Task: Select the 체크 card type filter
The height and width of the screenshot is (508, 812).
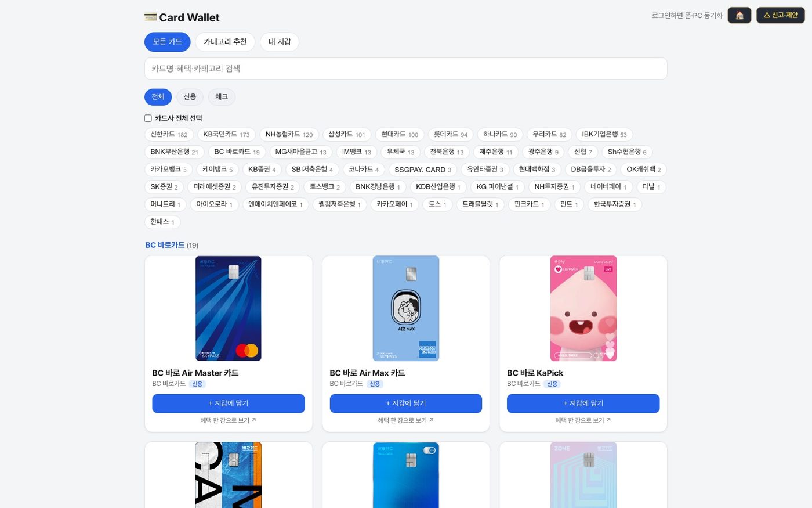Action: pyautogui.click(x=222, y=97)
